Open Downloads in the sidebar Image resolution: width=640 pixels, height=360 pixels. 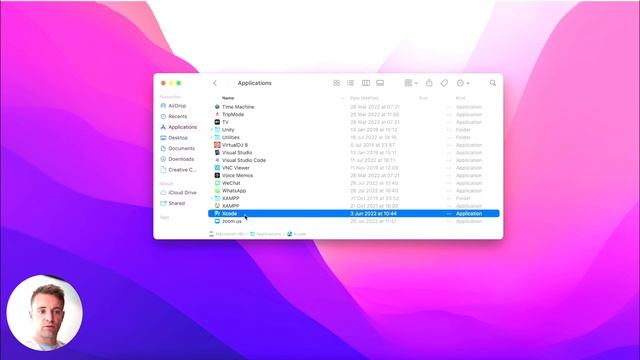click(x=177, y=159)
